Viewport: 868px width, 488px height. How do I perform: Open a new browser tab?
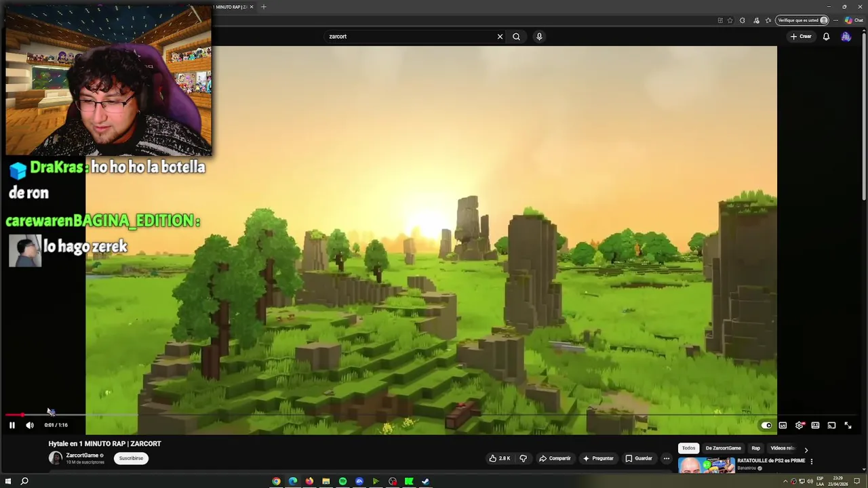263,7
